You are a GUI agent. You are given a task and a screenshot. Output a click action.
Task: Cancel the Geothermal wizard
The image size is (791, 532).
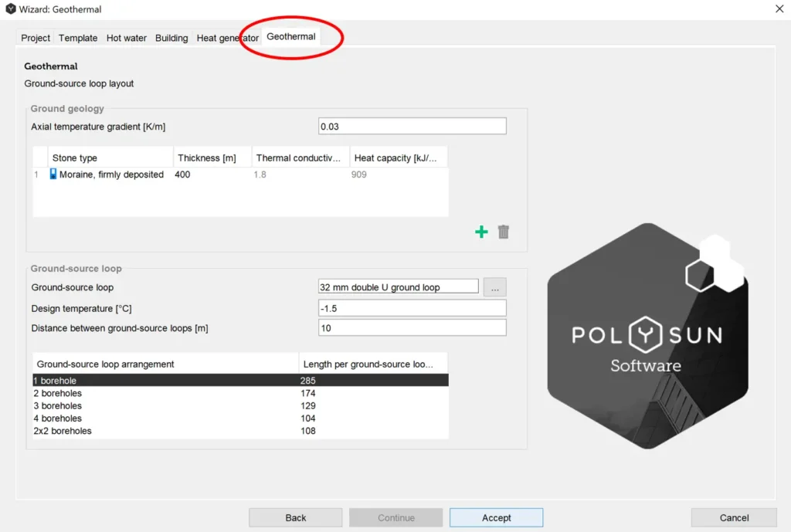tap(733, 518)
